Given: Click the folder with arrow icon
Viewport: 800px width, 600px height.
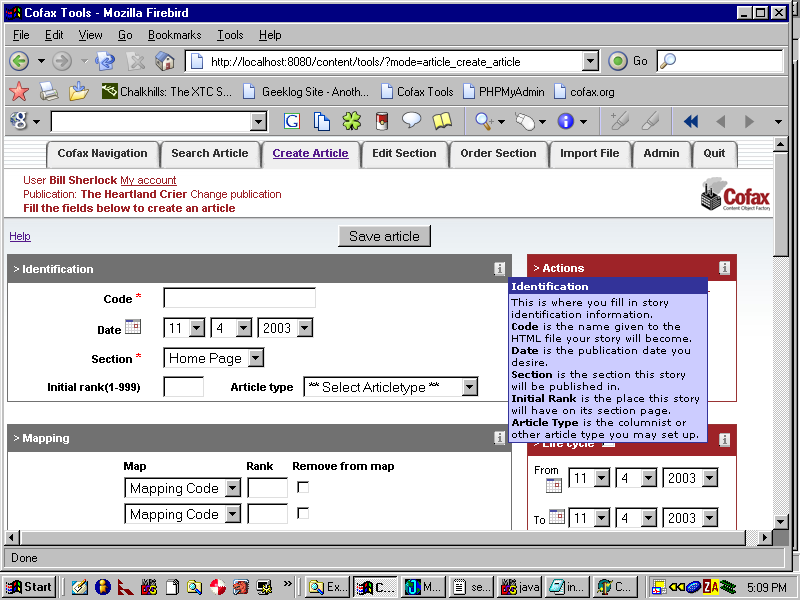Looking at the screenshot, I should coord(79,92).
